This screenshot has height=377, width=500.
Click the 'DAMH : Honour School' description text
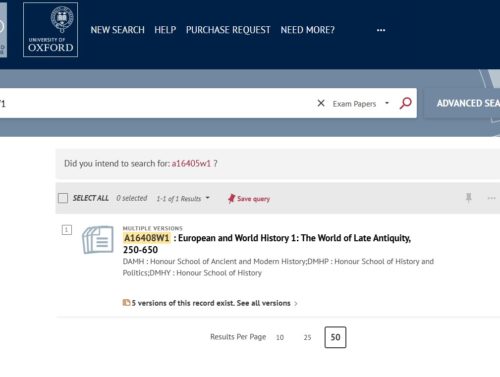pyautogui.click(x=278, y=267)
